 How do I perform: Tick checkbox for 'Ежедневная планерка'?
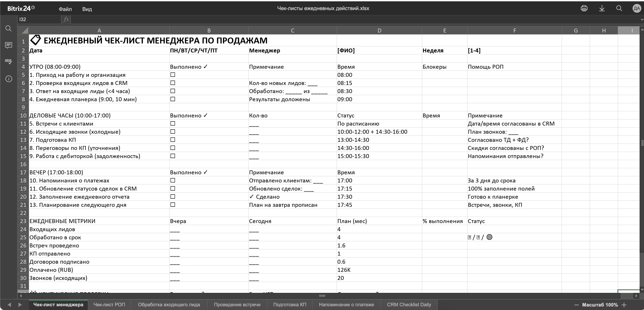point(173,99)
